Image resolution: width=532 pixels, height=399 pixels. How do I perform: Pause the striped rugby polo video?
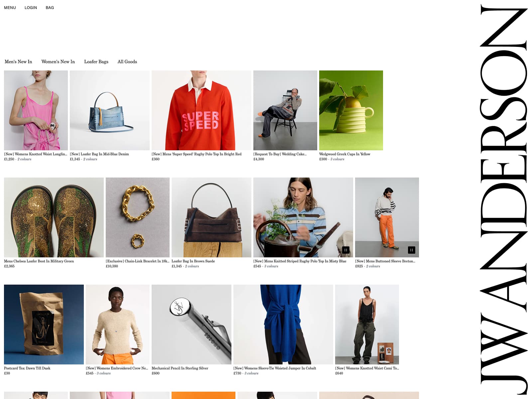(x=346, y=250)
